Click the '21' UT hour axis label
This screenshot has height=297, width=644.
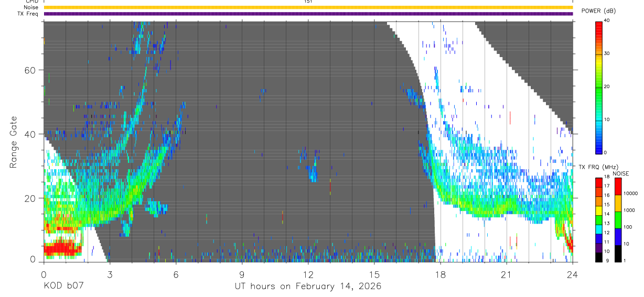click(507, 274)
